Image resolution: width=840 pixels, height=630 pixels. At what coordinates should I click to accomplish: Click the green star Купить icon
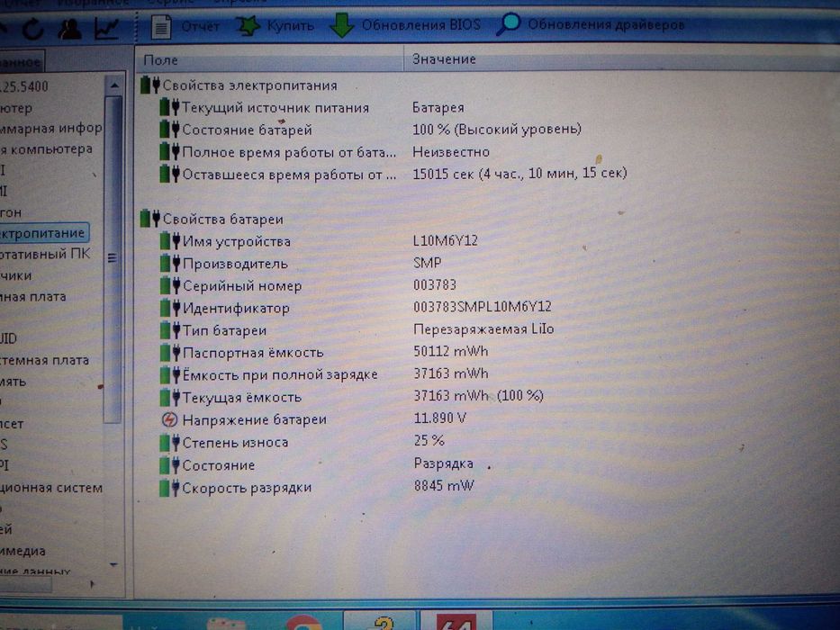pyautogui.click(x=248, y=26)
